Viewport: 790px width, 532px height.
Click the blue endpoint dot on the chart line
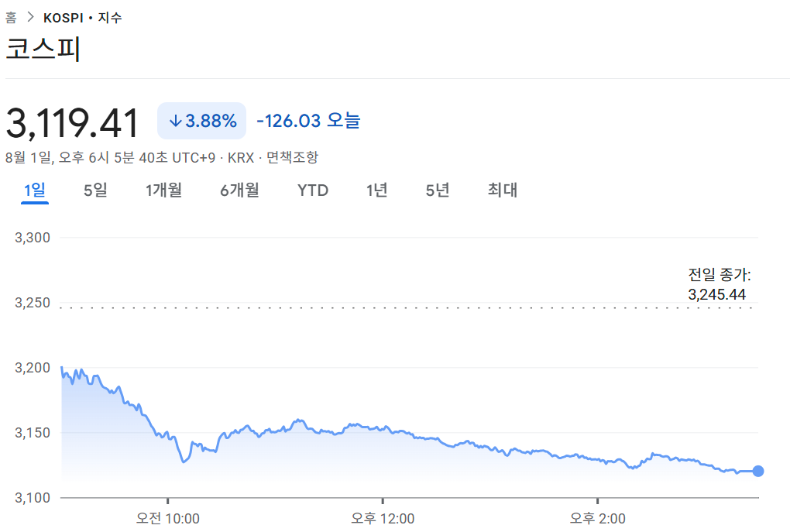(x=757, y=471)
